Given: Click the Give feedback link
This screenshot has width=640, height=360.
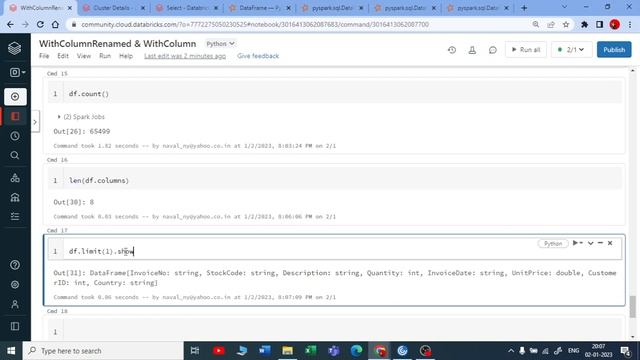Looking at the screenshot, I should pos(258,56).
